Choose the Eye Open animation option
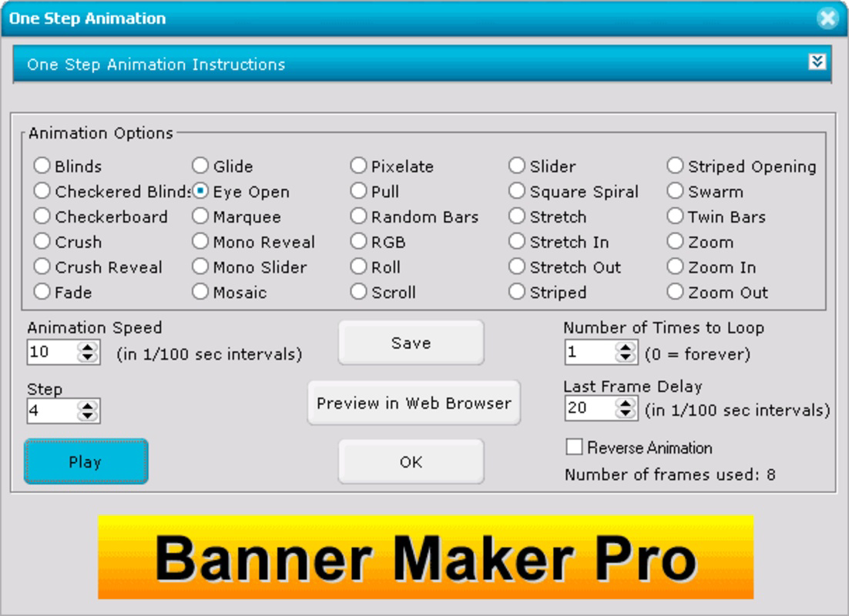Viewport: 849px width, 616px height. [x=202, y=191]
